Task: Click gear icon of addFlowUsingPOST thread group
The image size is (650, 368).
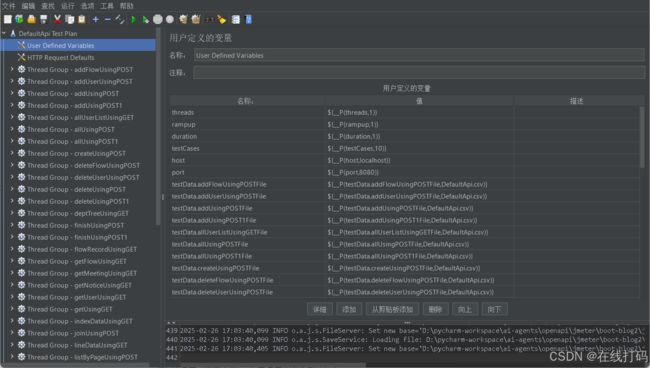Action: tap(22, 69)
